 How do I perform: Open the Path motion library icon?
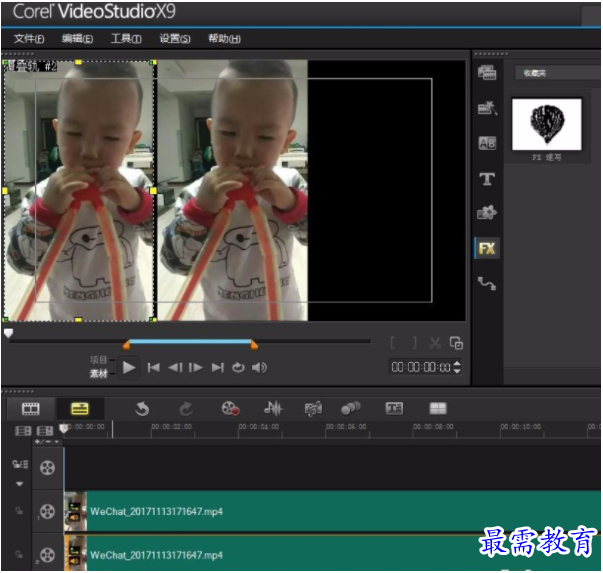pyautogui.click(x=487, y=284)
